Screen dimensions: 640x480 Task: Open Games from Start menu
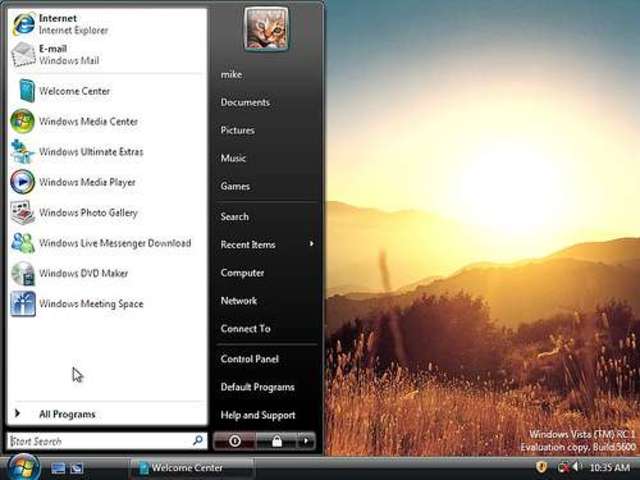[x=235, y=186]
